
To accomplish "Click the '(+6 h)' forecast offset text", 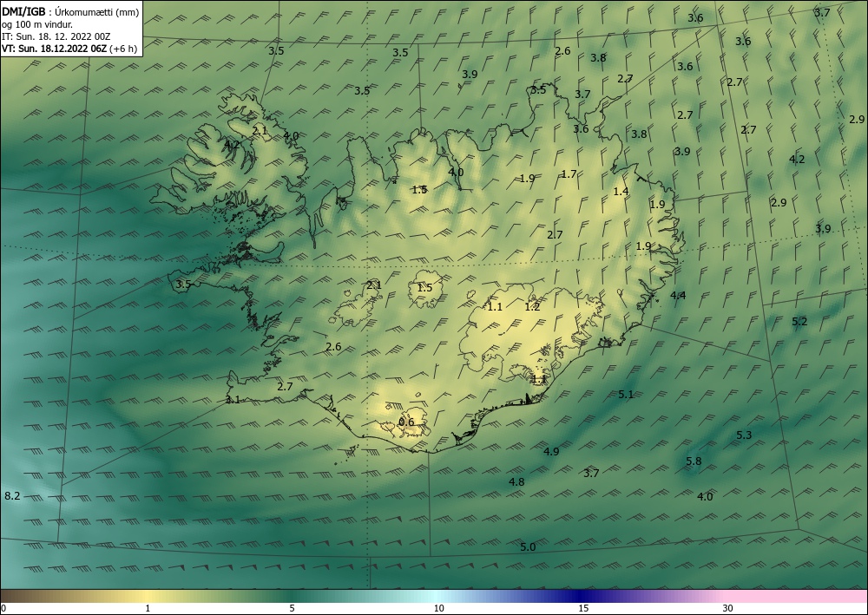I will [x=123, y=49].
